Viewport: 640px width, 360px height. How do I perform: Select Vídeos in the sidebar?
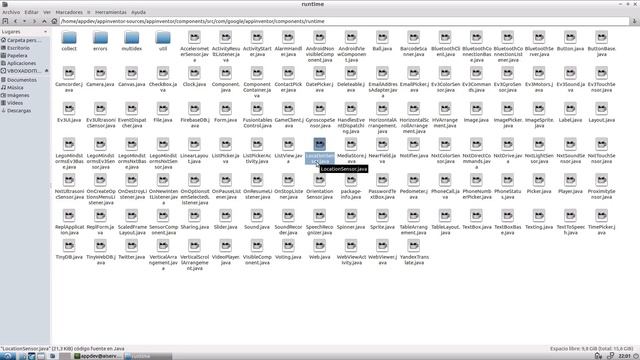(12, 103)
